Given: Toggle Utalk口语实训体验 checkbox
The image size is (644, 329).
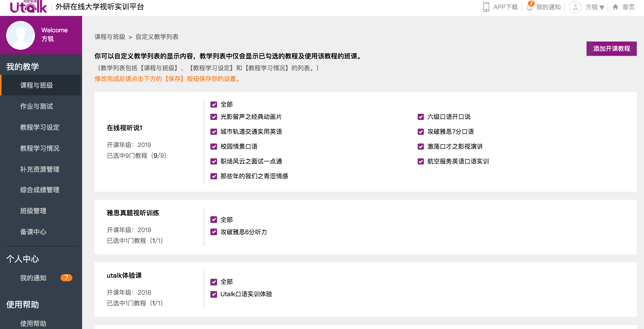Looking at the screenshot, I should [213, 294].
